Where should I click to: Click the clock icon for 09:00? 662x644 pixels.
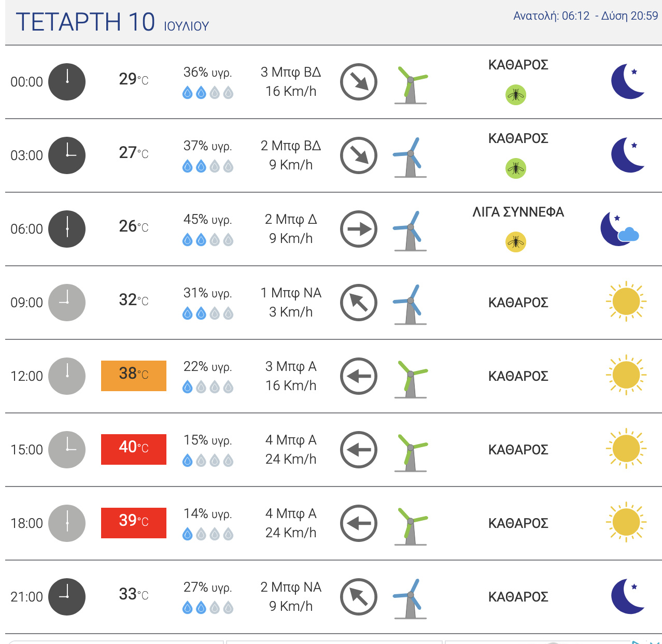pos(67,303)
